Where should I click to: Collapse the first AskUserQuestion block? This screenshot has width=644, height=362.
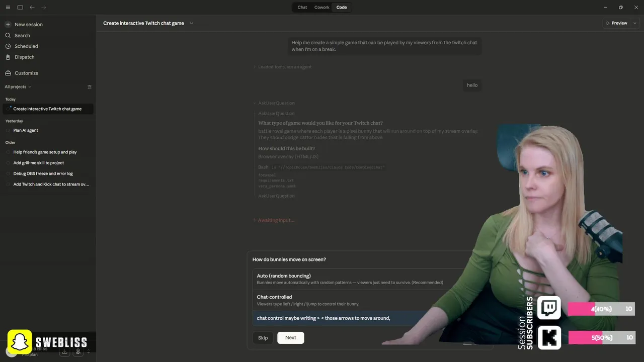pos(274,103)
